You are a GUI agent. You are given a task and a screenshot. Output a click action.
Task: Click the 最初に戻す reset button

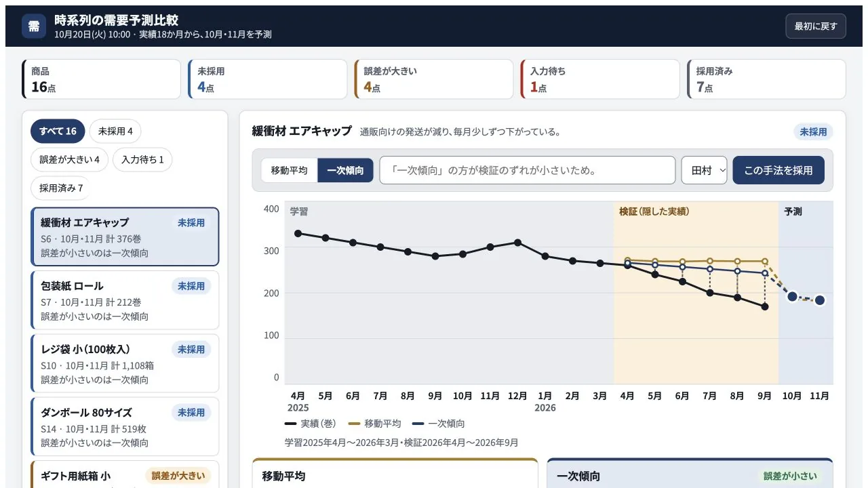pyautogui.click(x=816, y=26)
